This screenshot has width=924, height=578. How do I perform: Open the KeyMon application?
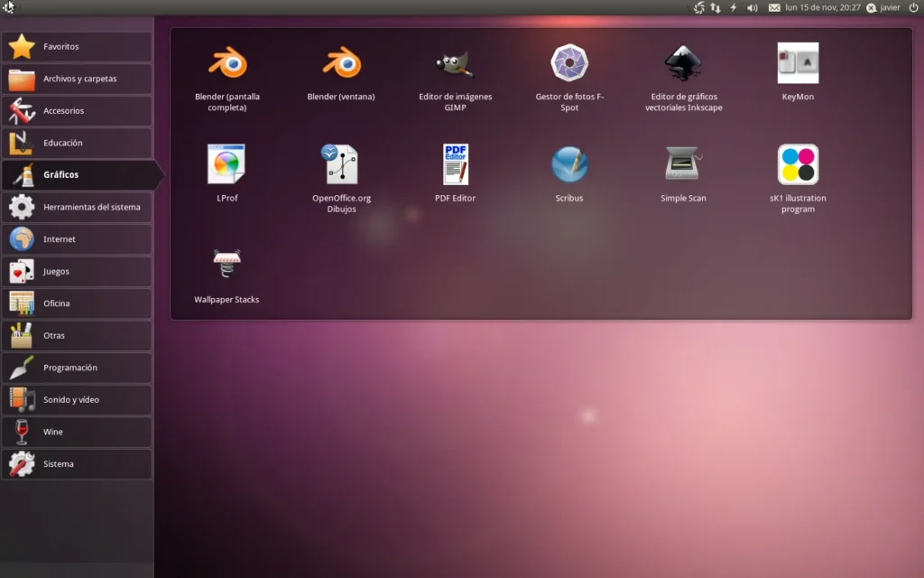tap(798, 64)
